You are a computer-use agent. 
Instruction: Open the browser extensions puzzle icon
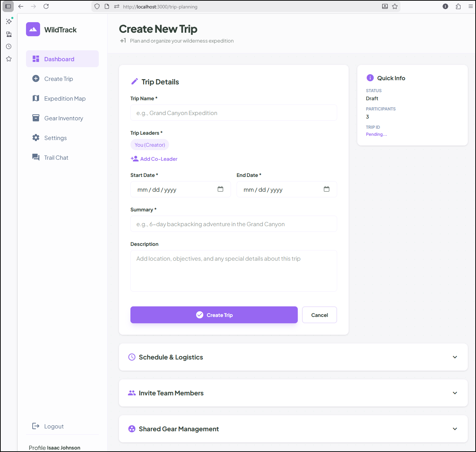pos(458,6)
